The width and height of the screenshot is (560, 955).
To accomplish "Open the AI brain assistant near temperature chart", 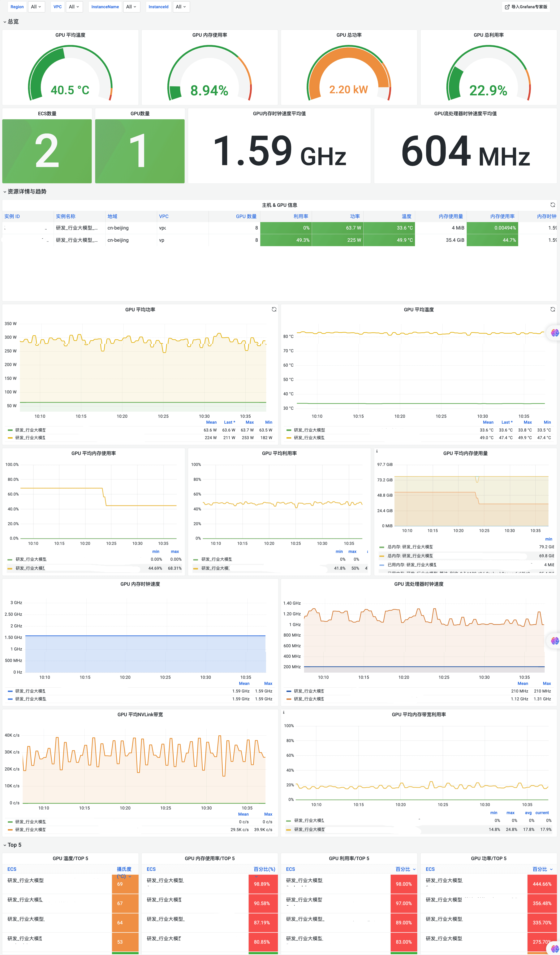I will [555, 333].
